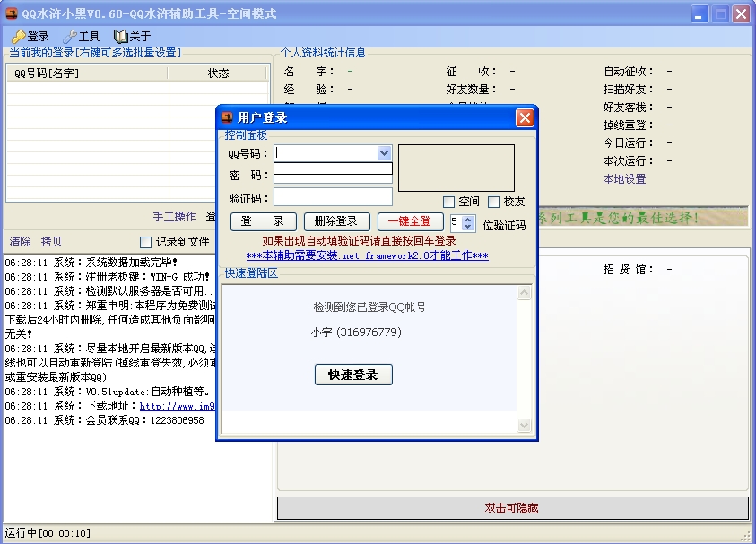
Task: Open the download http://www.im9 link in log
Action: pos(177,406)
